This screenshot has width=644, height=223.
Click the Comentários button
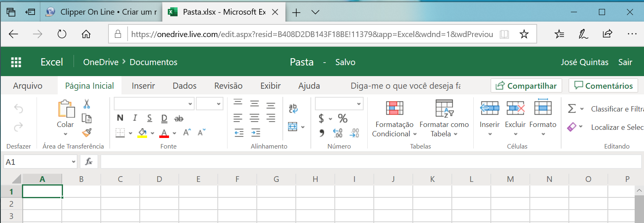[x=603, y=85]
